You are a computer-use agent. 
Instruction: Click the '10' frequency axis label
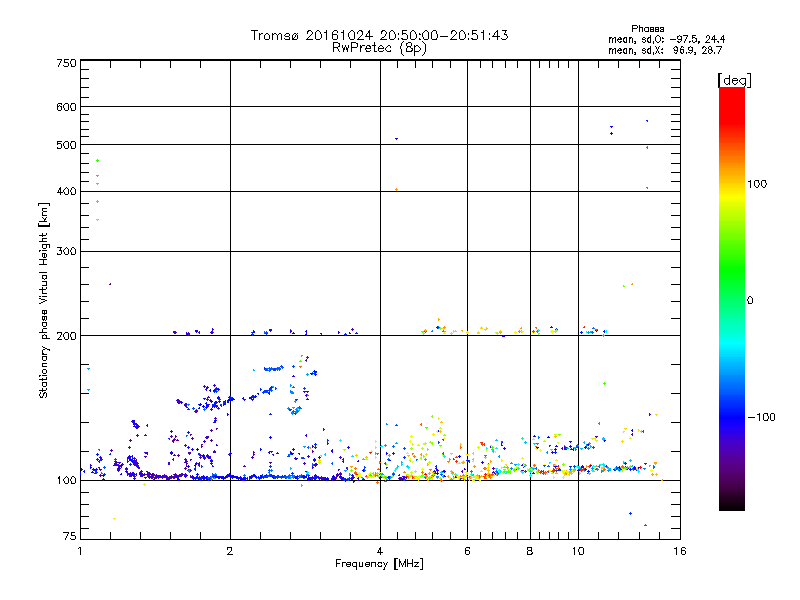click(578, 551)
